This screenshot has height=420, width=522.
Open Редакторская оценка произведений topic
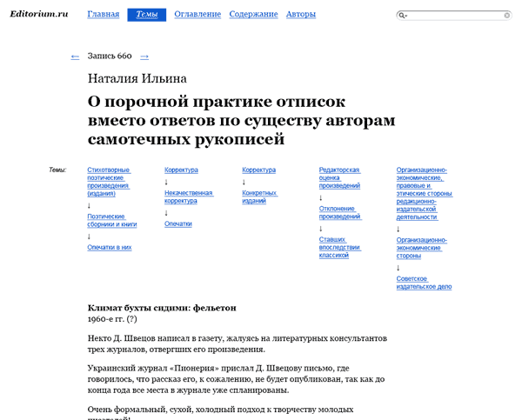pos(339,177)
